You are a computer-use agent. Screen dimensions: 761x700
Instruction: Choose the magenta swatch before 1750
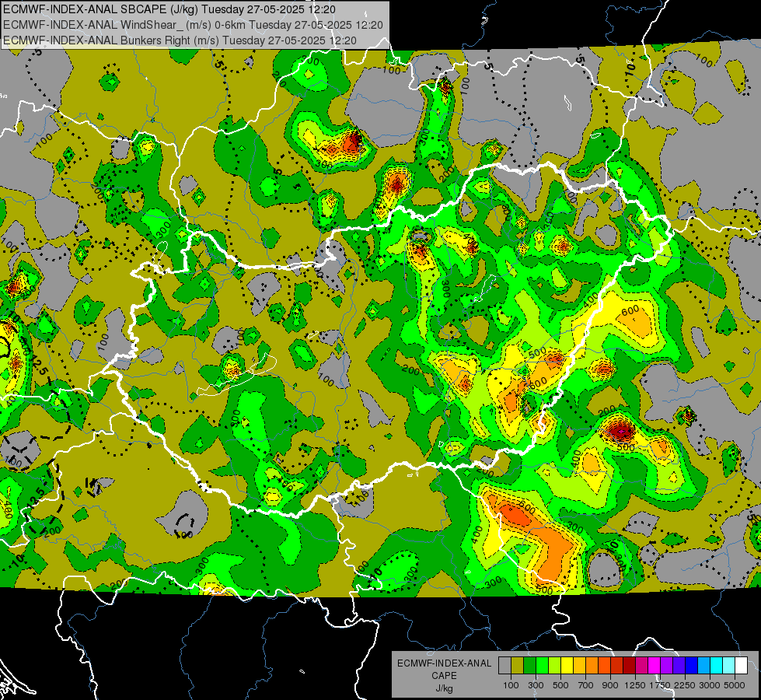(x=655, y=665)
